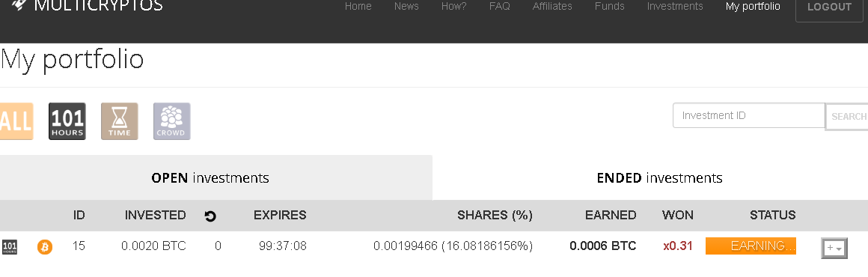Click the 101 Hours icon in row 15
The image size is (868, 277).
[x=10, y=246]
